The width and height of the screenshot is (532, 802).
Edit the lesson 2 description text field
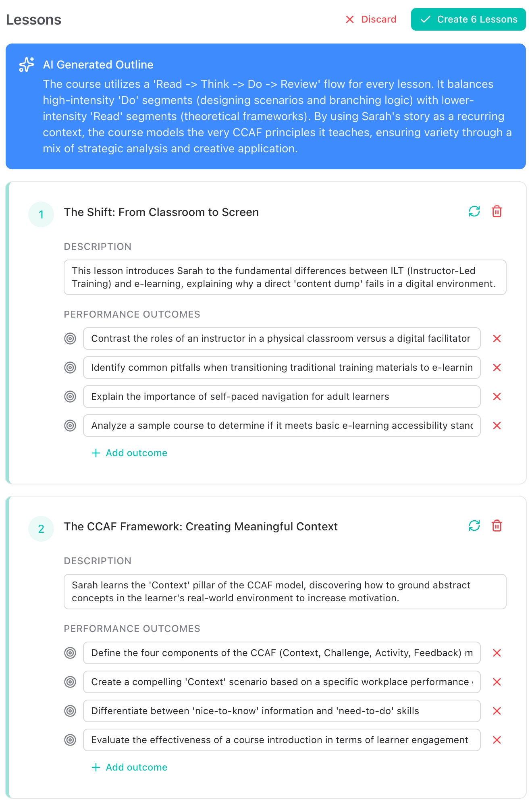285,592
